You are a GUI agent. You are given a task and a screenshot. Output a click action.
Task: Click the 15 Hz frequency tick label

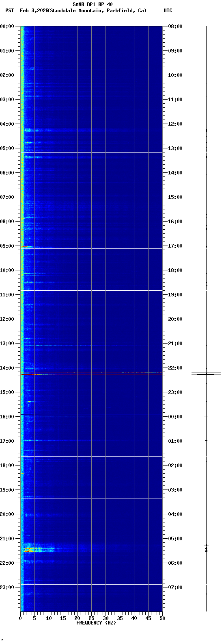[x=63, y=618]
